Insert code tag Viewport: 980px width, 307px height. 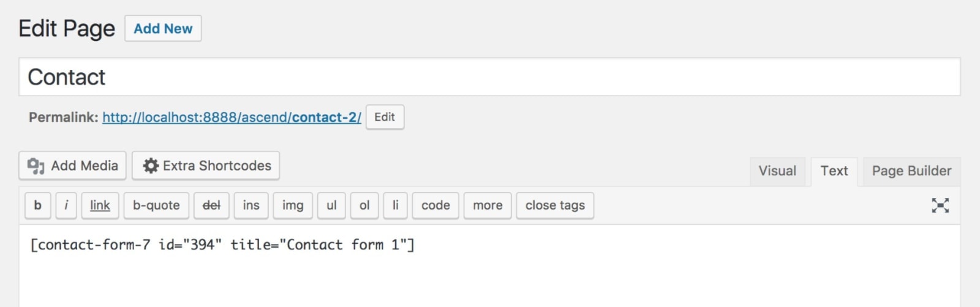(435, 205)
